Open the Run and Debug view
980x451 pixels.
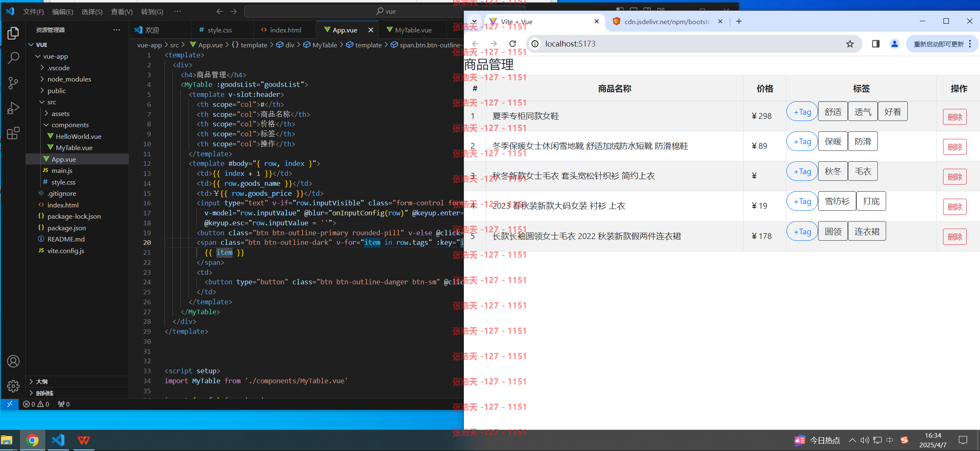pos(13,108)
